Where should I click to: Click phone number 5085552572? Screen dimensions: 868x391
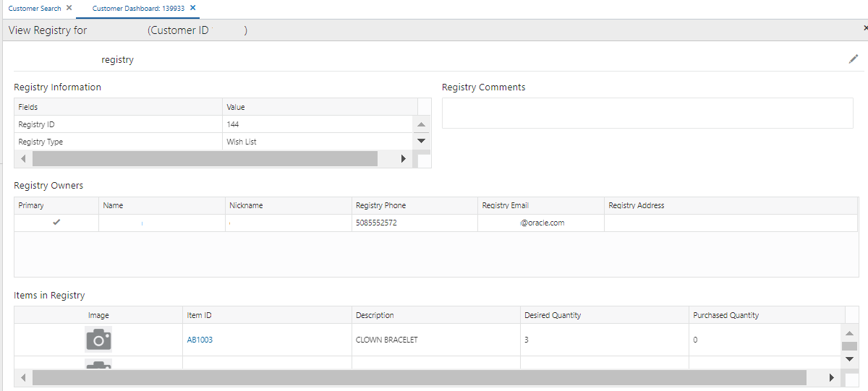pos(376,223)
